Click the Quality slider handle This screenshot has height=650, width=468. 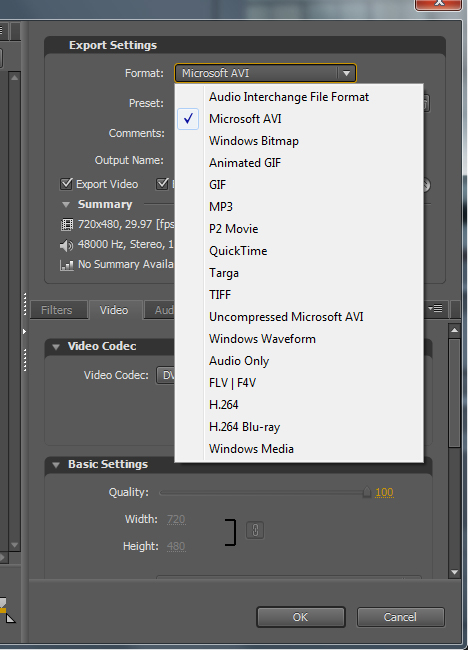pyautogui.click(x=366, y=492)
